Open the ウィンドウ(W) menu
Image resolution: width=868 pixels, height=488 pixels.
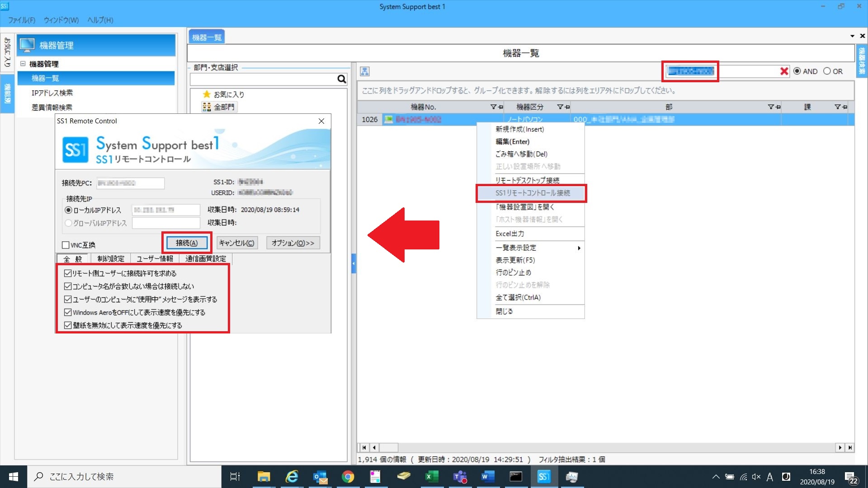61,20
